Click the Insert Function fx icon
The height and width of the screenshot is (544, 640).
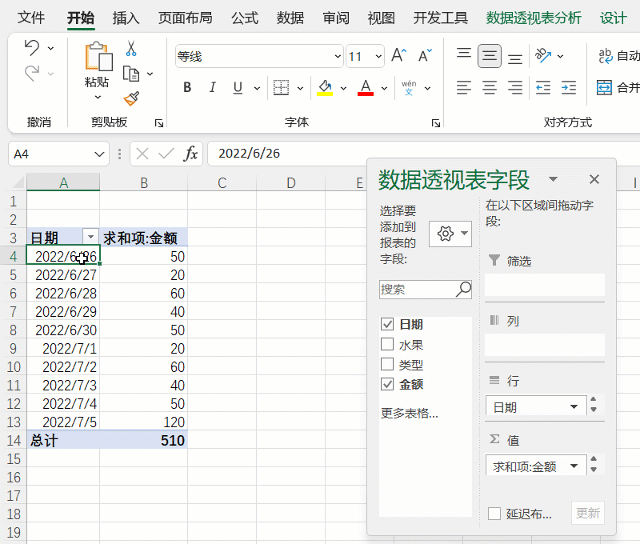point(190,153)
